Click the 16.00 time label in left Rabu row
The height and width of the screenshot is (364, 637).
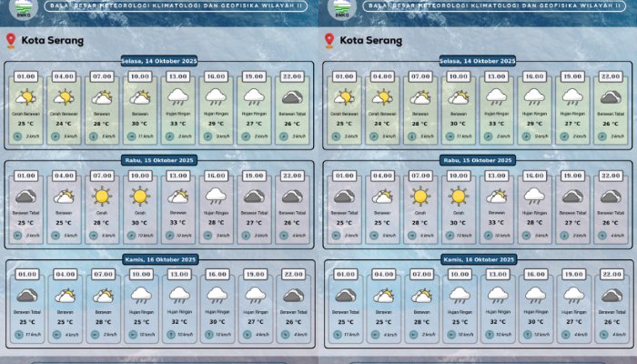216,176
